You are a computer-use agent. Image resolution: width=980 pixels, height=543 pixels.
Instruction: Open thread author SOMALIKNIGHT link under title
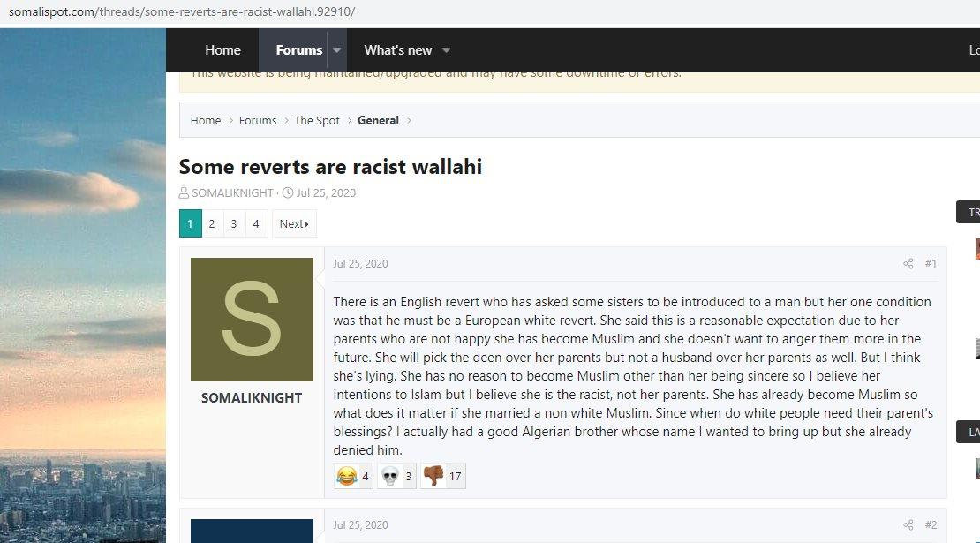232,193
